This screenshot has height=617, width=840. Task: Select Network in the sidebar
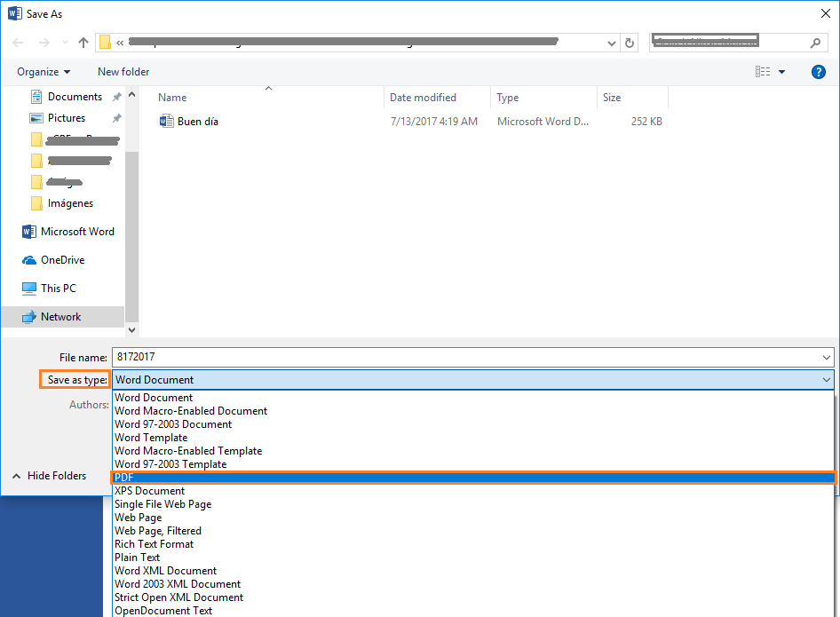click(61, 317)
